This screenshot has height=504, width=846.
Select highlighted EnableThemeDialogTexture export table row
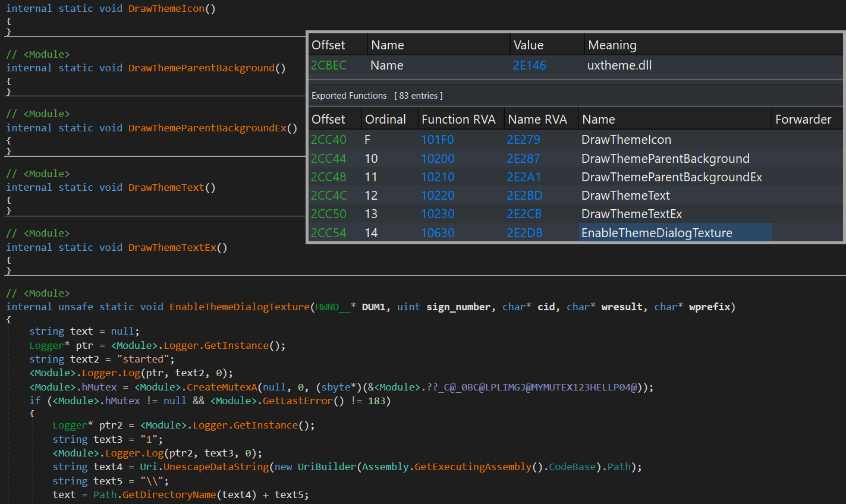(675, 233)
